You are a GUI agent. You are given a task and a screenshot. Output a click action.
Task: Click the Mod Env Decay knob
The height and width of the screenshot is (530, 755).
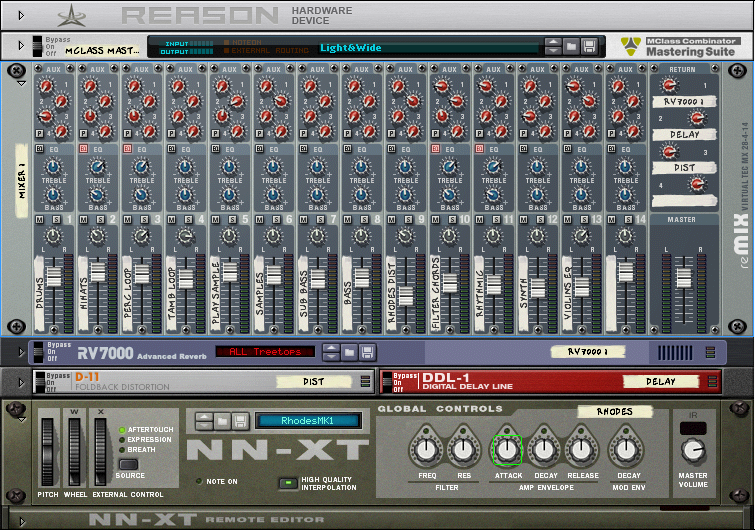[626, 450]
